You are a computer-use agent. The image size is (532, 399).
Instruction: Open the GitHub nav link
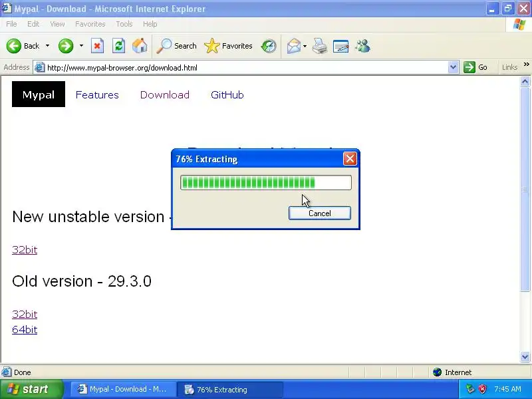point(227,94)
